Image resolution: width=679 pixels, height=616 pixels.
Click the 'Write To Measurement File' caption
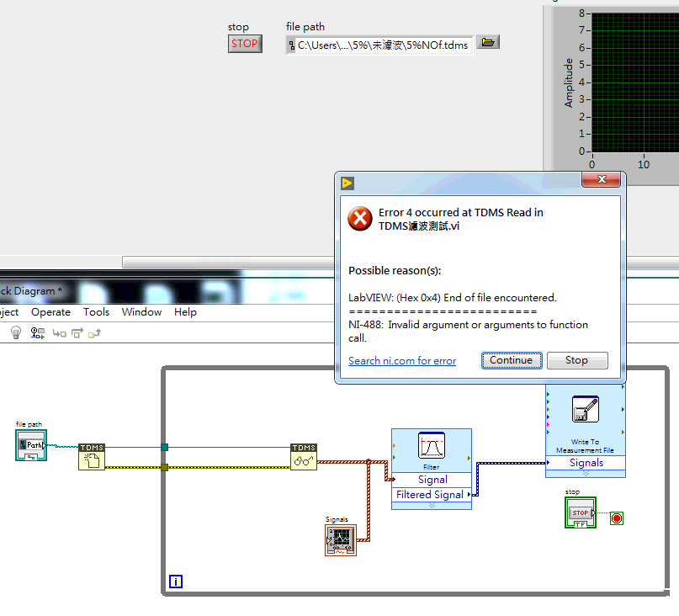pyautogui.click(x=585, y=446)
